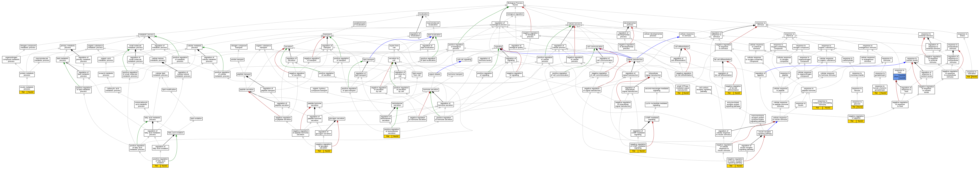Screen dimensions: 980x169
Task: Open the 'biological regulation' node
Action: point(515,14)
